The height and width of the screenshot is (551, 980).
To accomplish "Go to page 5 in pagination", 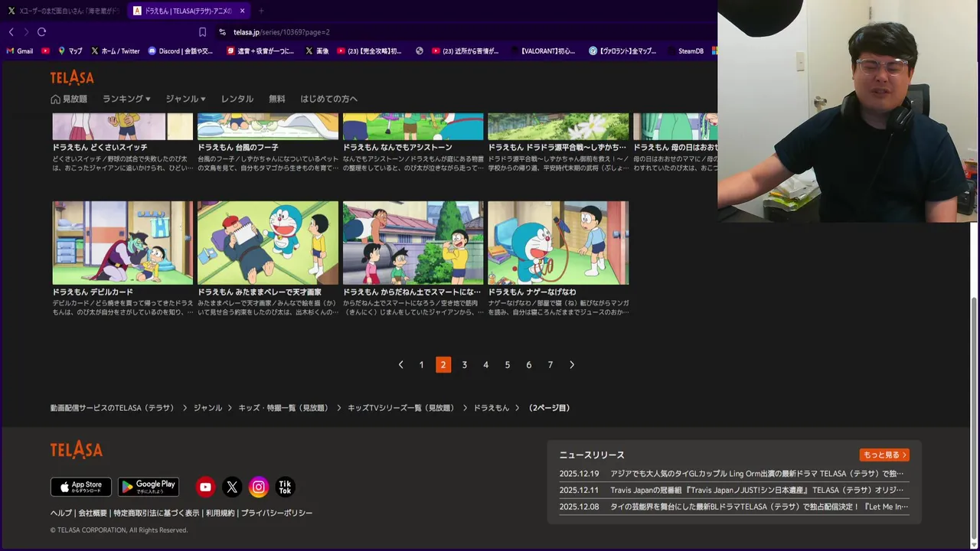I will click(x=507, y=365).
